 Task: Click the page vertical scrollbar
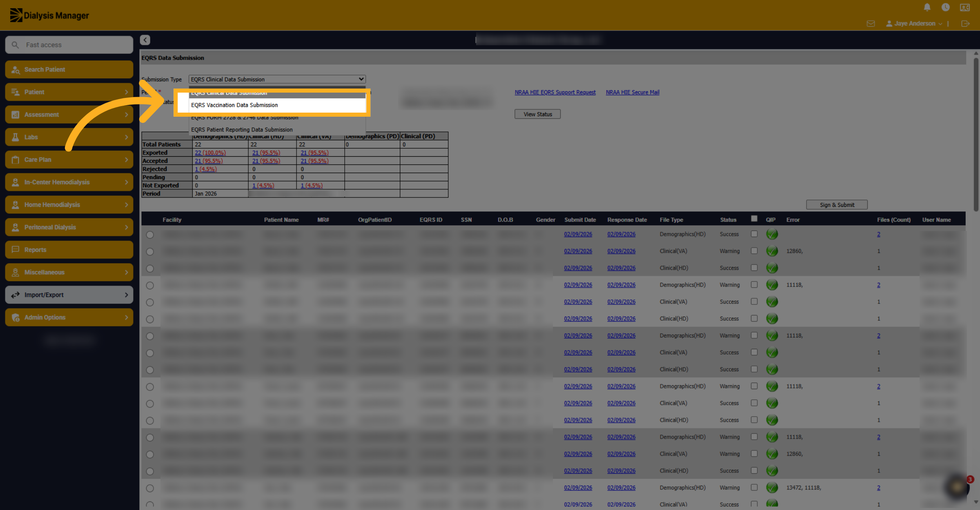[976, 135]
